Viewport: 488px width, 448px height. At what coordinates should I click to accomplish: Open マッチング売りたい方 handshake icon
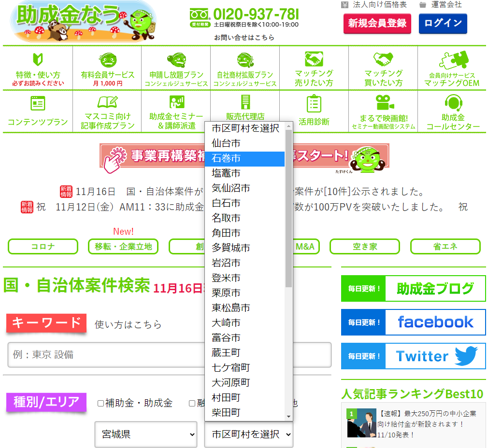click(x=314, y=59)
